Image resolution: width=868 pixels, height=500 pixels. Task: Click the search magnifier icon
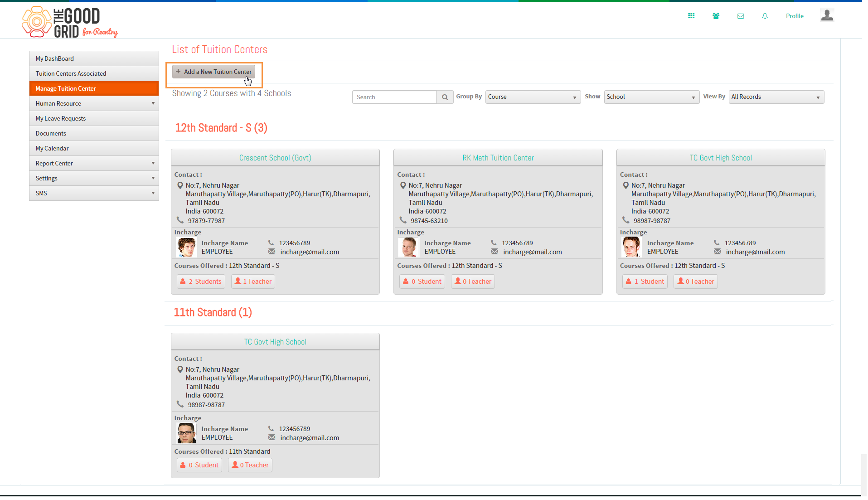tap(445, 97)
